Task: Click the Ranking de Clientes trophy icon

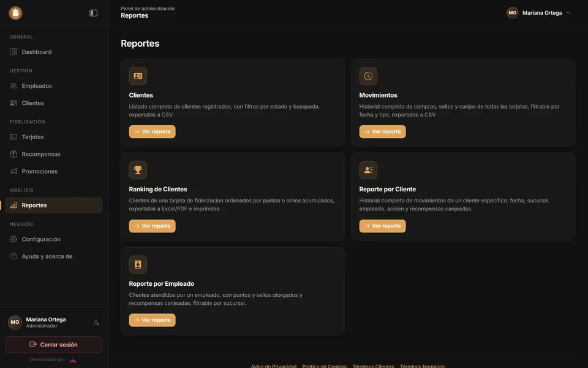Action: pos(138,170)
